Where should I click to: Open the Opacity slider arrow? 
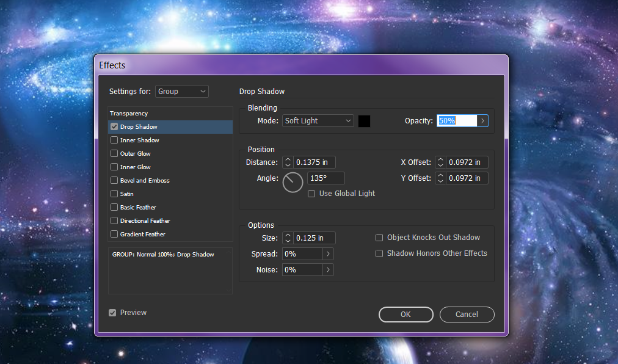coord(482,121)
